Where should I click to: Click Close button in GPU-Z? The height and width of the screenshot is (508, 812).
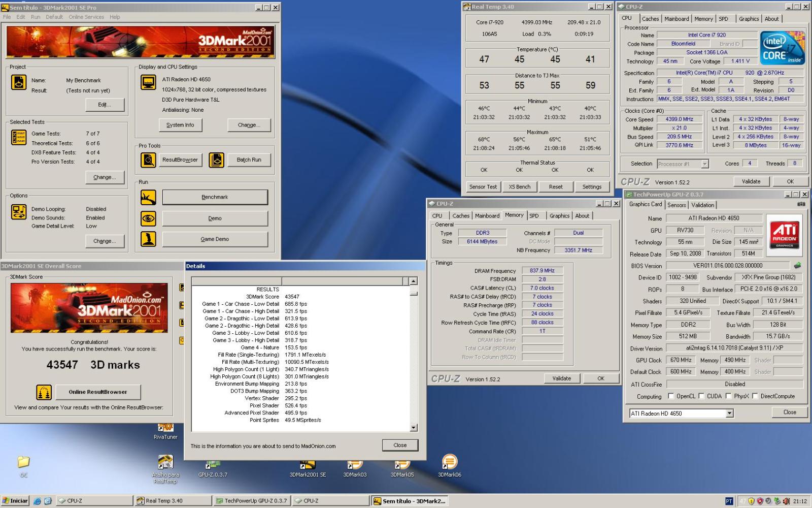[x=790, y=412]
